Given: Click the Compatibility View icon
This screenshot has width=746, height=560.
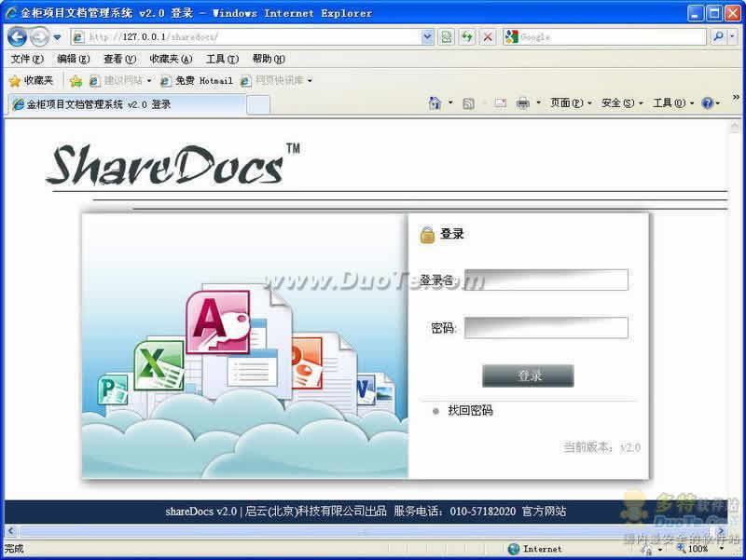Looking at the screenshot, I should click(x=447, y=36).
